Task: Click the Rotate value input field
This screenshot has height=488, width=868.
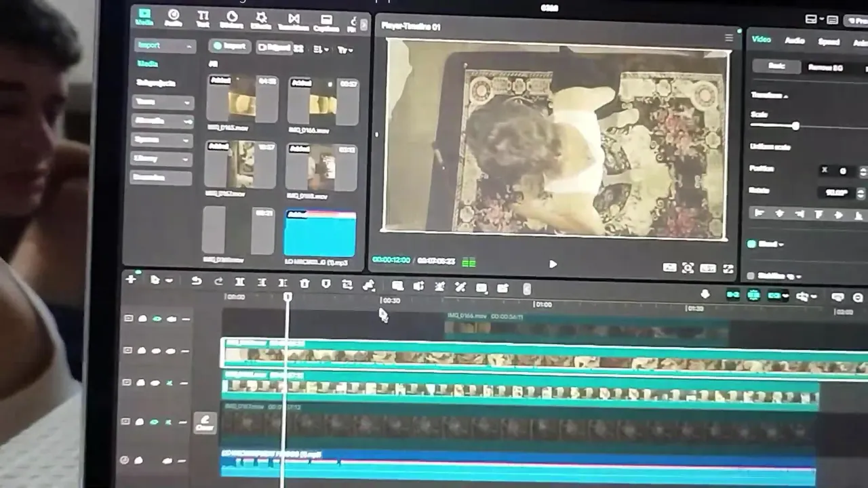Action: (x=837, y=192)
